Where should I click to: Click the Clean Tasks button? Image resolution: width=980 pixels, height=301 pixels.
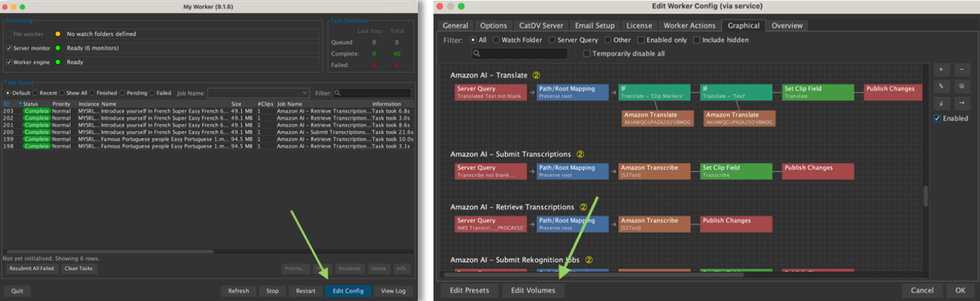78,269
